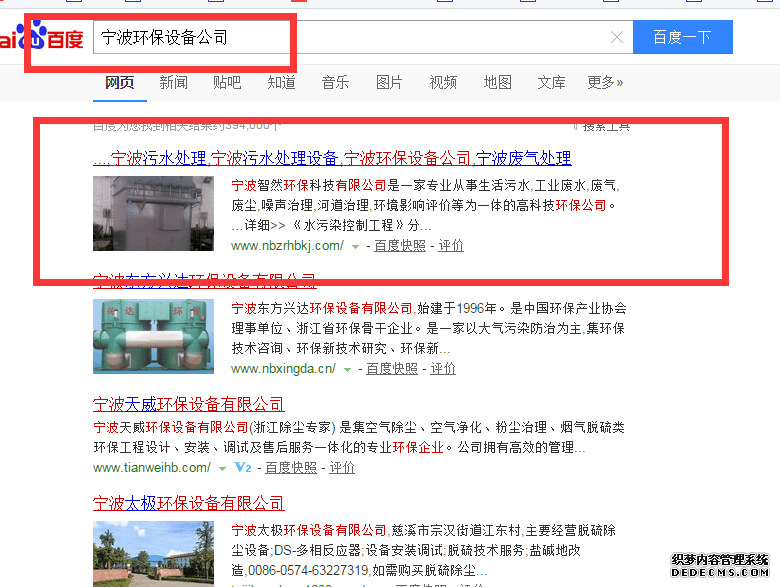Click phone number 0086-0574-63227319 text

click(x=307, y=570)
